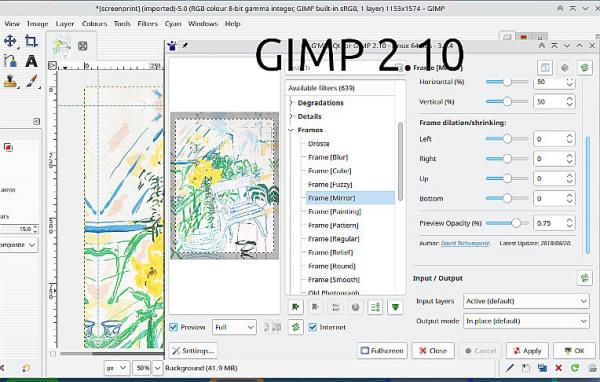Viewport: 600px width, 382px height.
Task: Uncheck the Internet checkbox
Action: coord(313,327)
